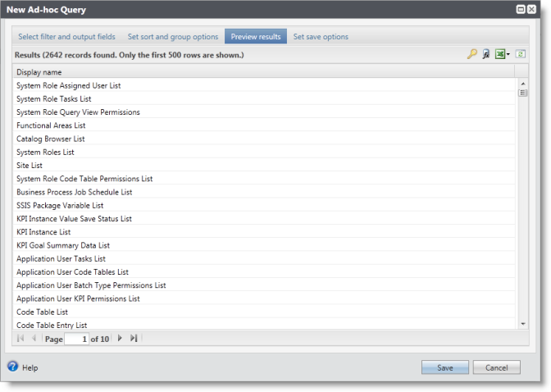551x392 pixels.
Task: Click the green Excel export icon
Action: coord(499,54)
